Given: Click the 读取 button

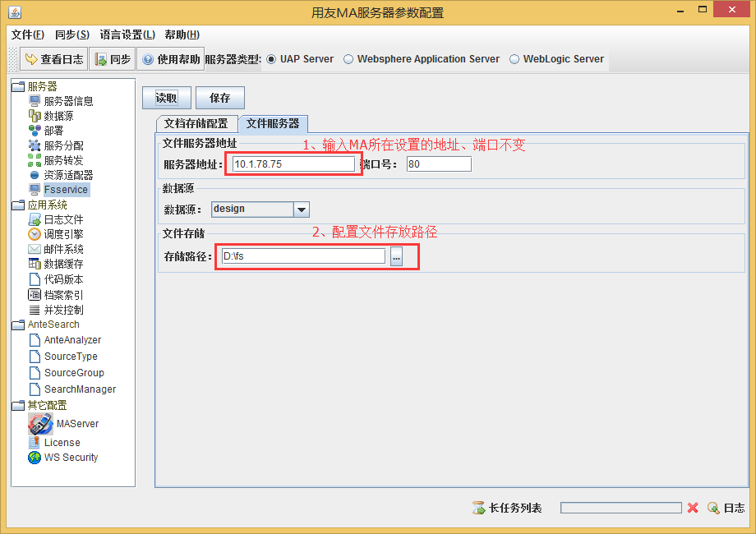Looking at the screenshot, I should 166,98.
